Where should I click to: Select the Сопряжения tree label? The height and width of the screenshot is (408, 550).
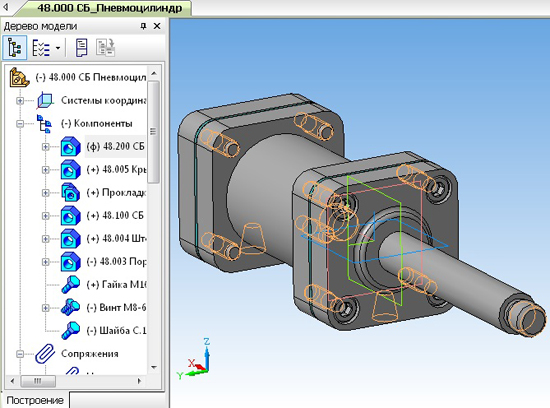(x=90, y=354)
